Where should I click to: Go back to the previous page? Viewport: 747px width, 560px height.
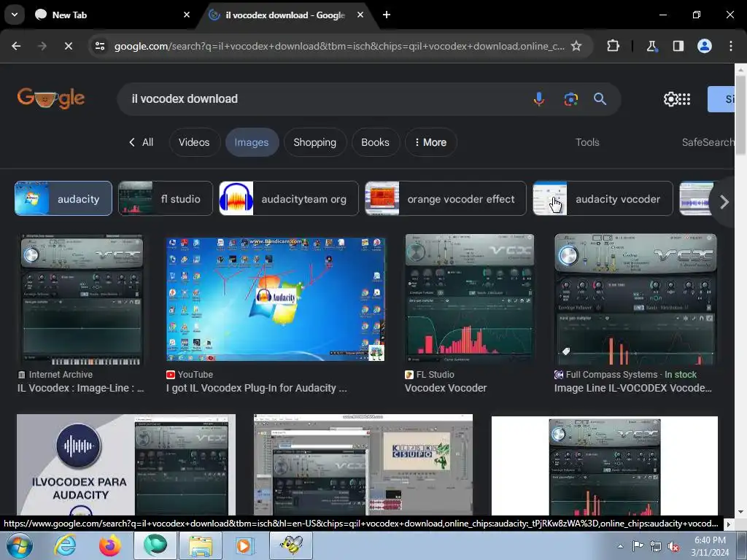16,46
